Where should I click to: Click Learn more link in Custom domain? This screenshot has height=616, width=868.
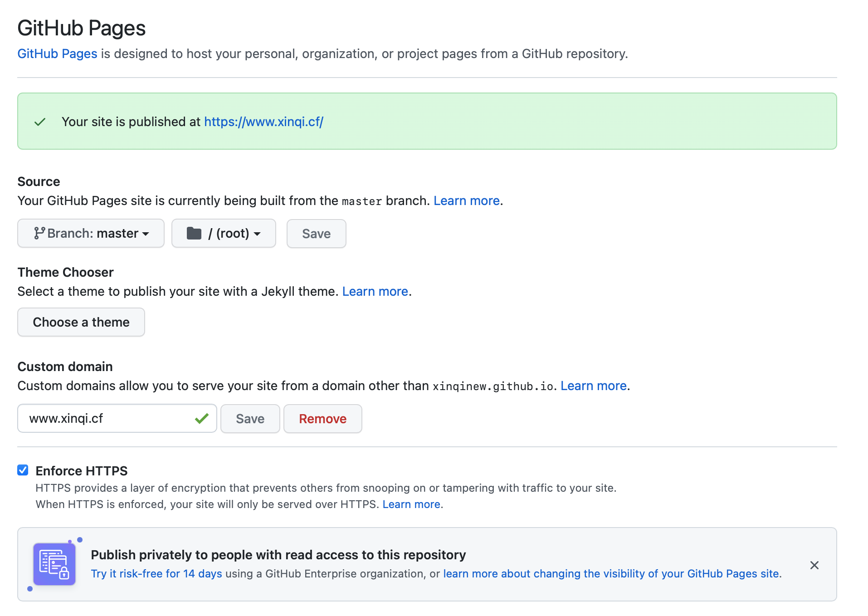pos(593,386)
